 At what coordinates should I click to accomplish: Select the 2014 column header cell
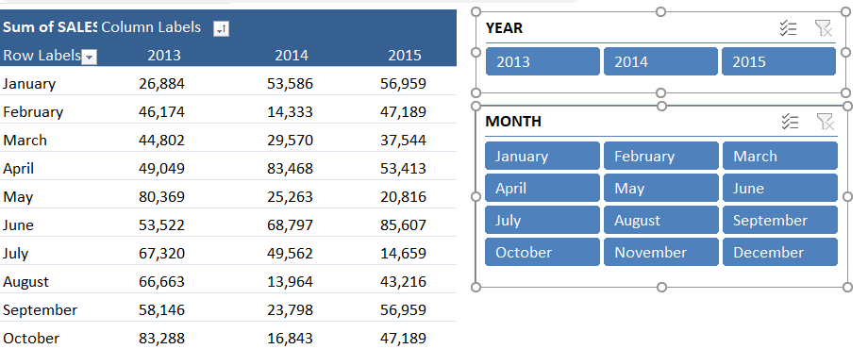(292, 56)
